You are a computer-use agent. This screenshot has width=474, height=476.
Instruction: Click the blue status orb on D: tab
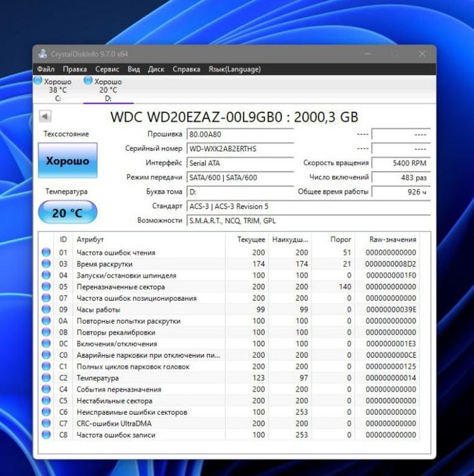88,81
